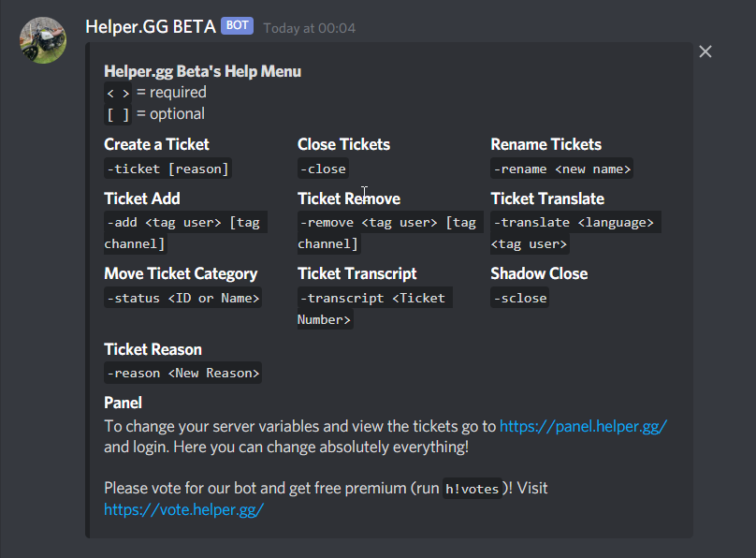The image size is (756, 558).
Task: Click the -status <ID or Name> command
Action: 182,298
